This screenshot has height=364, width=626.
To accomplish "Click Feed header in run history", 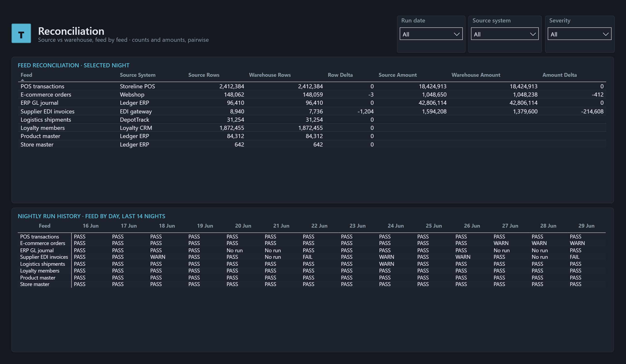I will click(44, 226).
